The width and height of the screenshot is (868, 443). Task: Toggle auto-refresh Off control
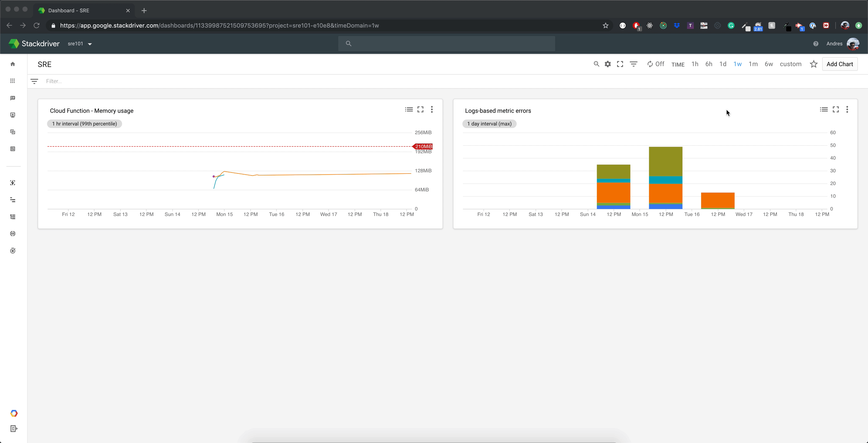pyautogui.click(x=655, y=64)
